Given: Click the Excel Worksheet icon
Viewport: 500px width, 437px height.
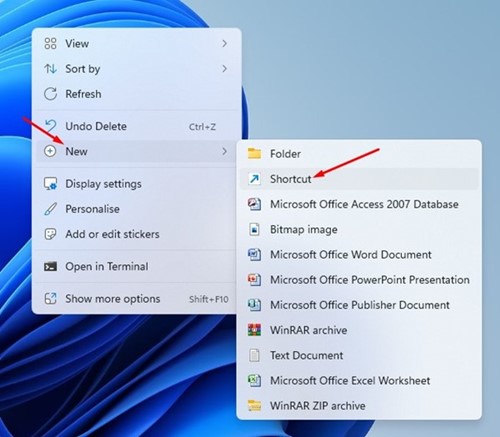Looking at the screenshot, I should 255,380.
